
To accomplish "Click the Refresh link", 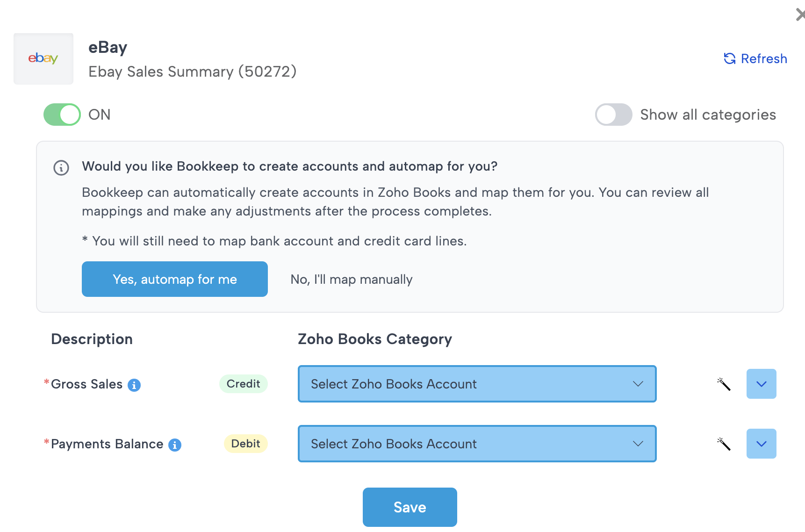I will pos(764,58).
